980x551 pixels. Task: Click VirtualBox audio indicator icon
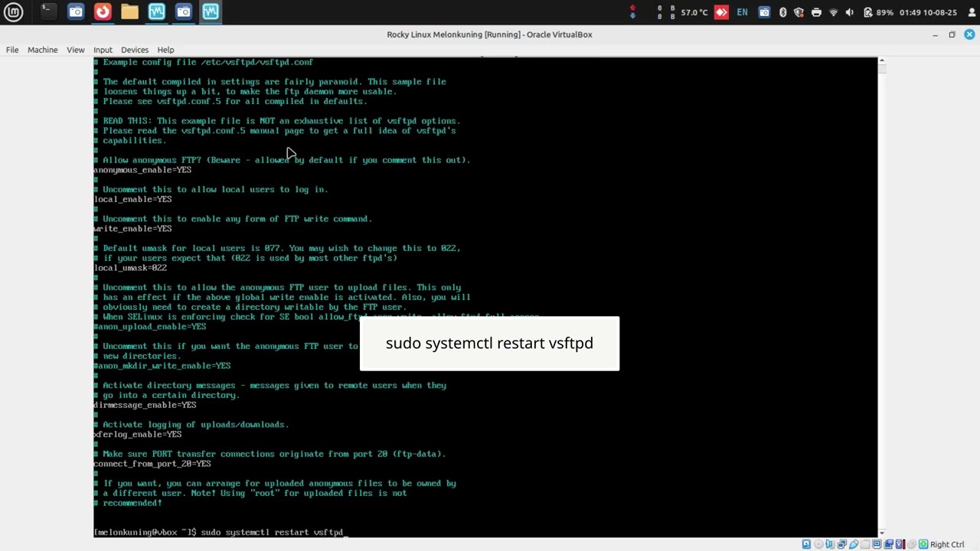pyautogui.click(x=830, y=544)
